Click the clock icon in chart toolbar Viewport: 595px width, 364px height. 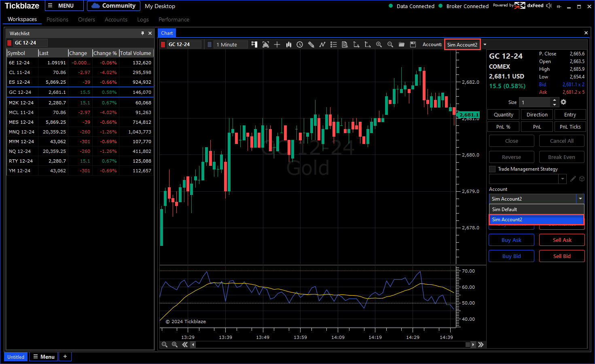(300, 44)
